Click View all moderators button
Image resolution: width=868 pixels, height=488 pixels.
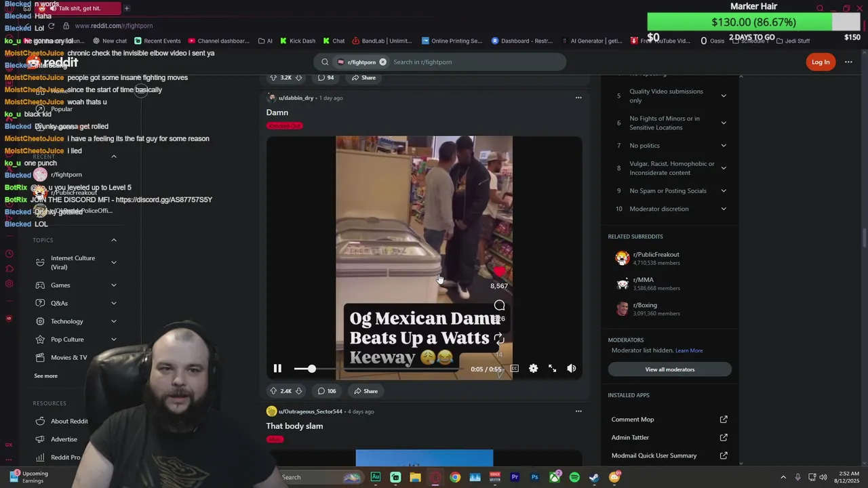(670, 369)
